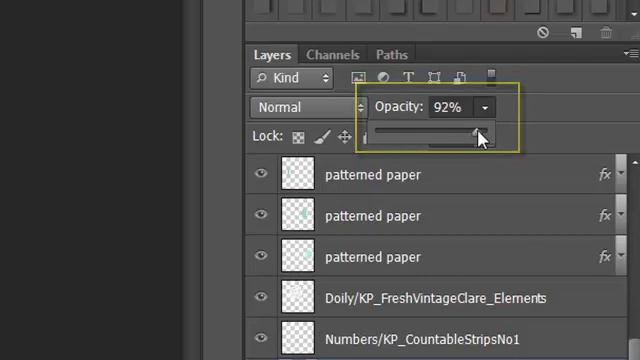Filter layers by pixel layers icon
This screenshot has width=640, height=360.
(358, 77)
